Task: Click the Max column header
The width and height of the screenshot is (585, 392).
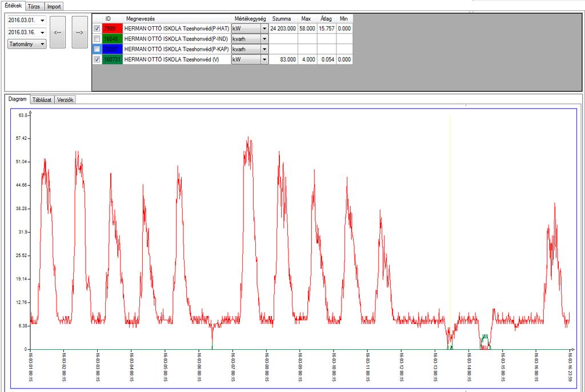Action: click(307, 19)
